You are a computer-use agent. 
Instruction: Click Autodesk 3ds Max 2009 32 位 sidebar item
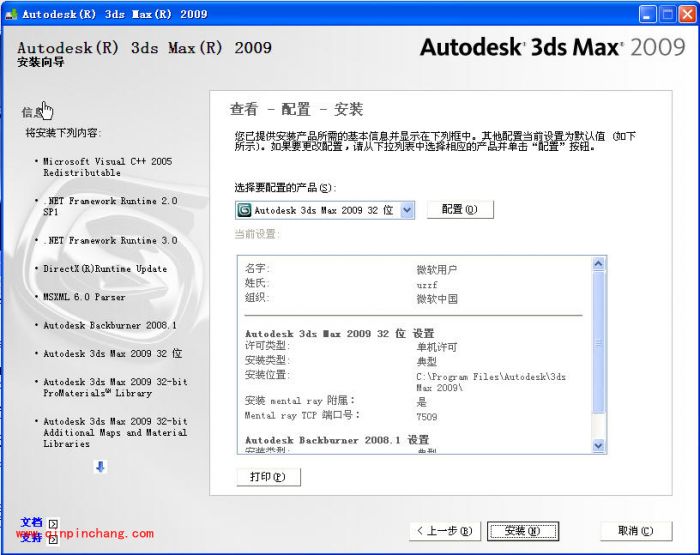tap(112, 353)
